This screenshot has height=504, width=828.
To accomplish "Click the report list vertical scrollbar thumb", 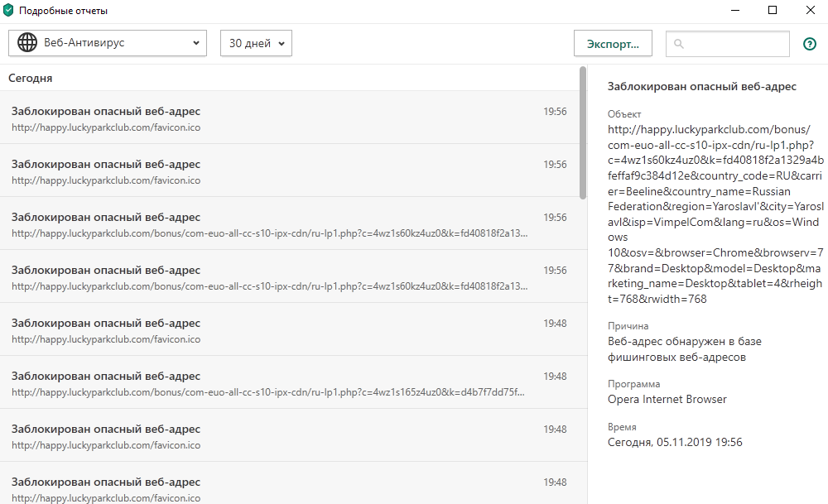I will [x=583, y=132].
